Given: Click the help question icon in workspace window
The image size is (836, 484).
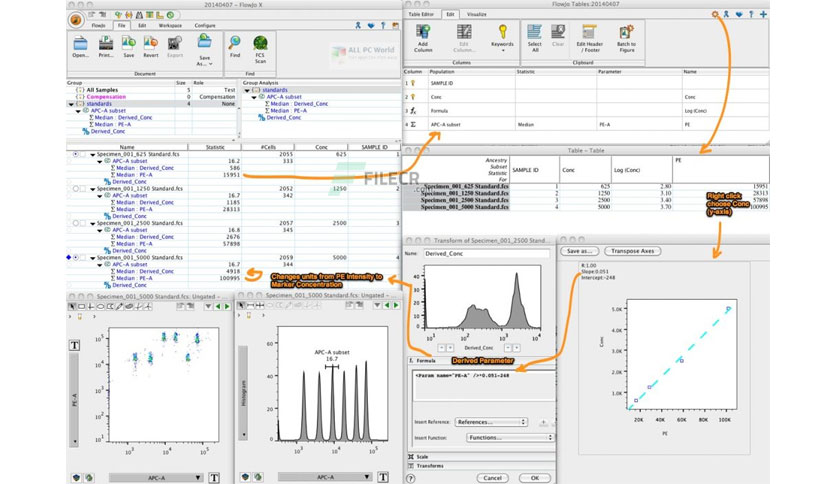Looking at the screenshot, I should [x=383, y=25].
